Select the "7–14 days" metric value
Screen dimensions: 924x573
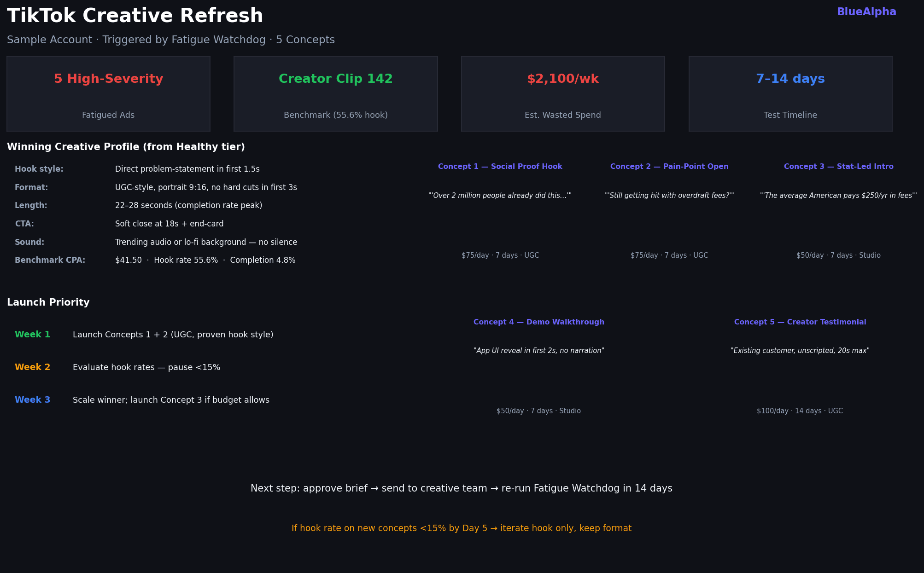click(790, 79)
